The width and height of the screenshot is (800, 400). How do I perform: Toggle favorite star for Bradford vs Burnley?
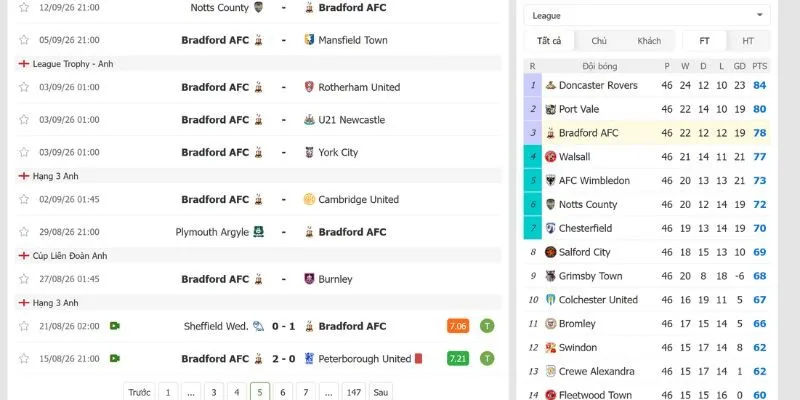coord(23,279)
